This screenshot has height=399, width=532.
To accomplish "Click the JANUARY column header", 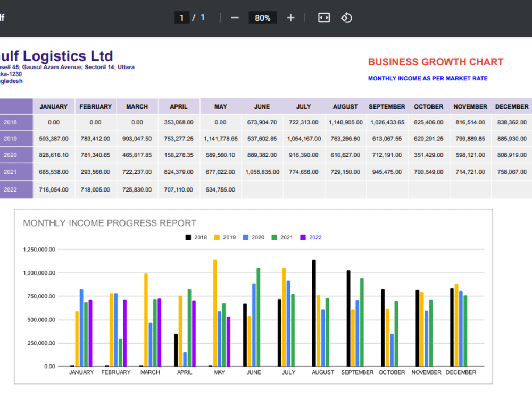I will click(x=54, y=106).
